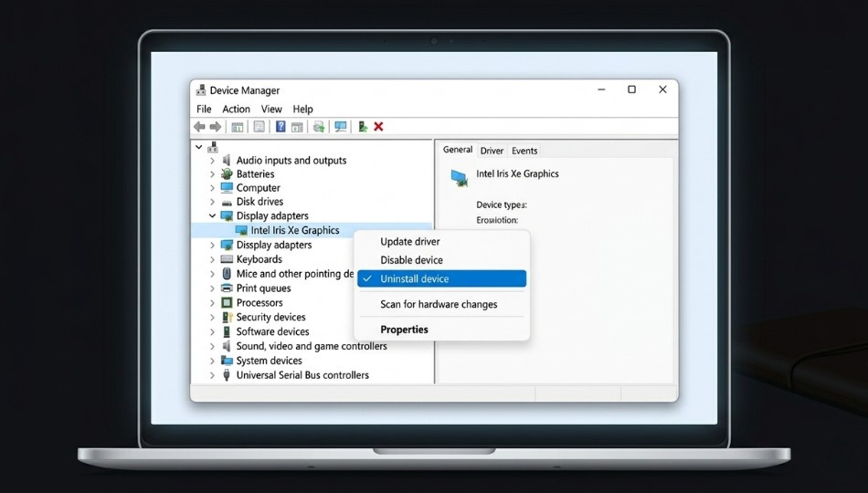The width and height of the screenshot is (868, 493).
Task: Click the 'Device Manager' window title
Action: coord(245,90)
